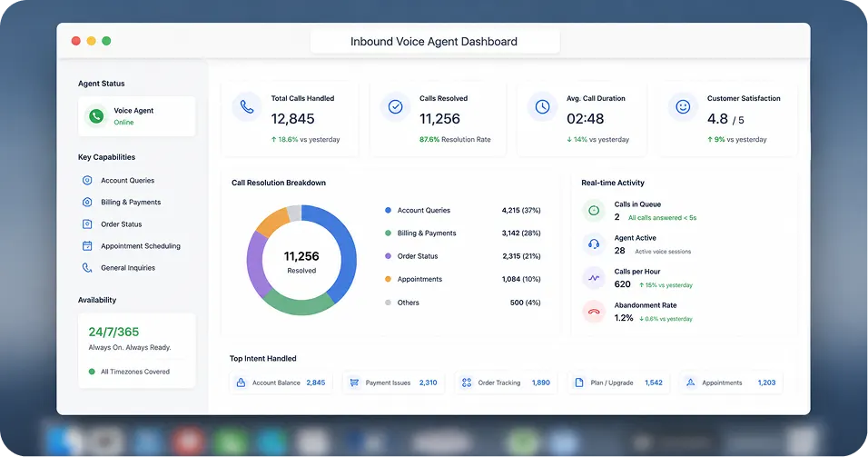Click the red close window button
Viewport: 868px width, 457px height.
(x=76, y=41)
